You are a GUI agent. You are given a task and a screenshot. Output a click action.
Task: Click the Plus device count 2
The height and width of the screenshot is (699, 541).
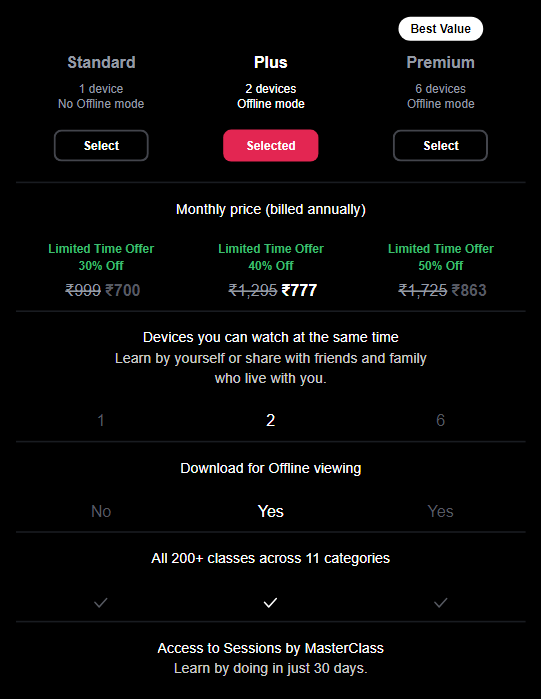click(270, 420)
